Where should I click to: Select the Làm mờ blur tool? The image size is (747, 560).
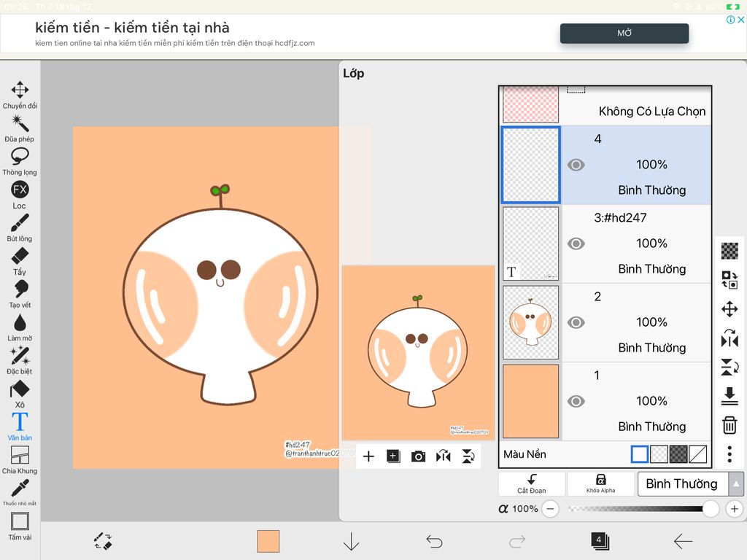click(x=20, y=327)
